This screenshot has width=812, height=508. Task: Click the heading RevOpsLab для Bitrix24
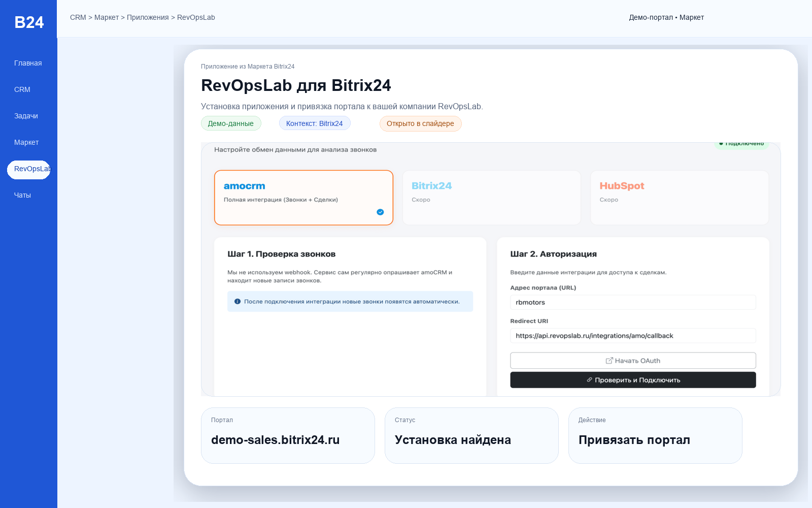pyautogui.click(x=296, y=85)
